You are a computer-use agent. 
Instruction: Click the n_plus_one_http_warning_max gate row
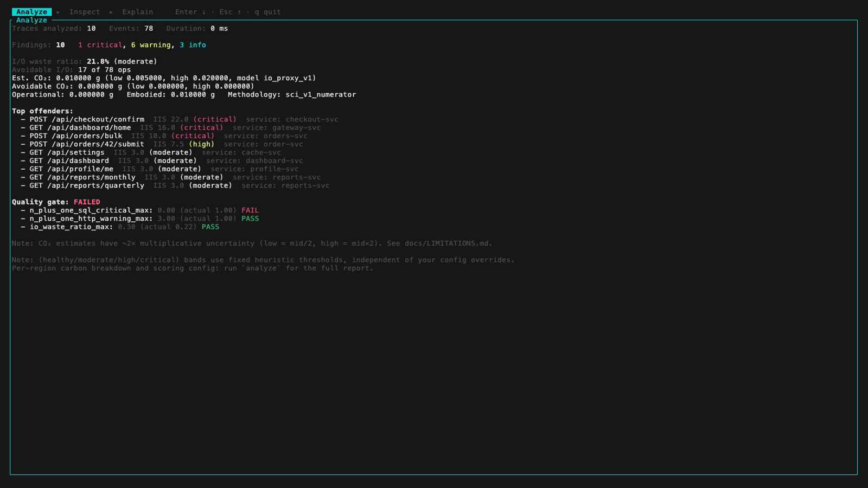pos(140,219)
